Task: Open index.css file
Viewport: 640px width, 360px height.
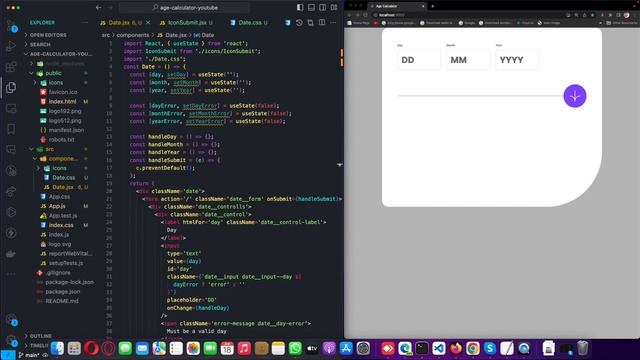Action: pos(61,225)
